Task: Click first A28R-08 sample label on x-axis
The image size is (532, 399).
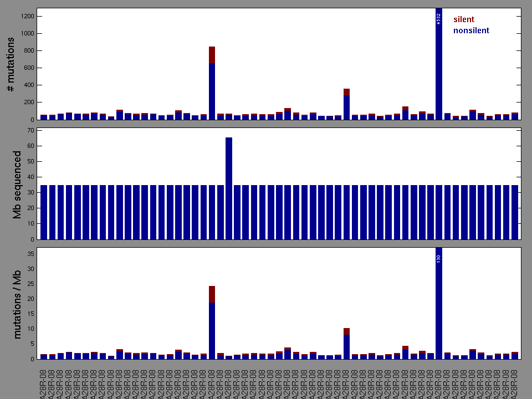Action: click(44, 382)
